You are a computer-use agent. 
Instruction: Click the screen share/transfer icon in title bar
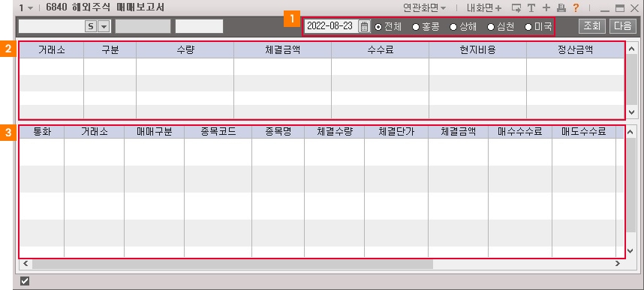coord(516,7)
